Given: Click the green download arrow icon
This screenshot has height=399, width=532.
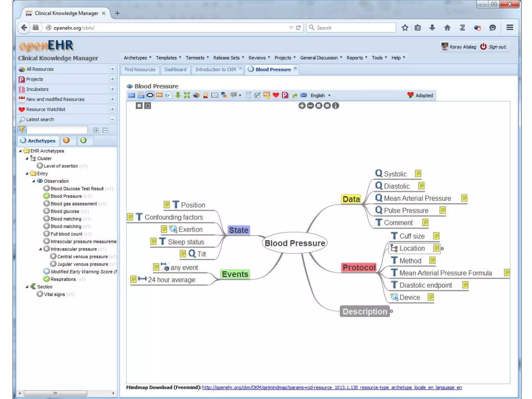Looking at the screenshot, I should tap(178, 95).
